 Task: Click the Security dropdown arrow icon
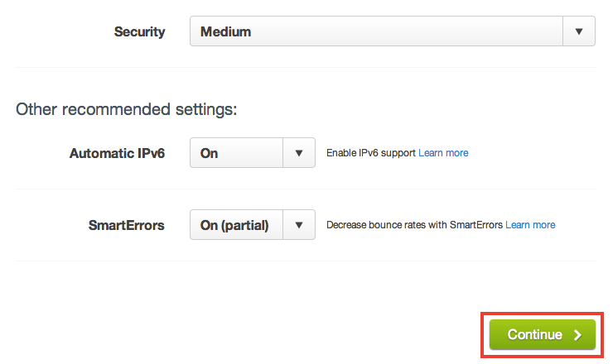coord(579,31)
